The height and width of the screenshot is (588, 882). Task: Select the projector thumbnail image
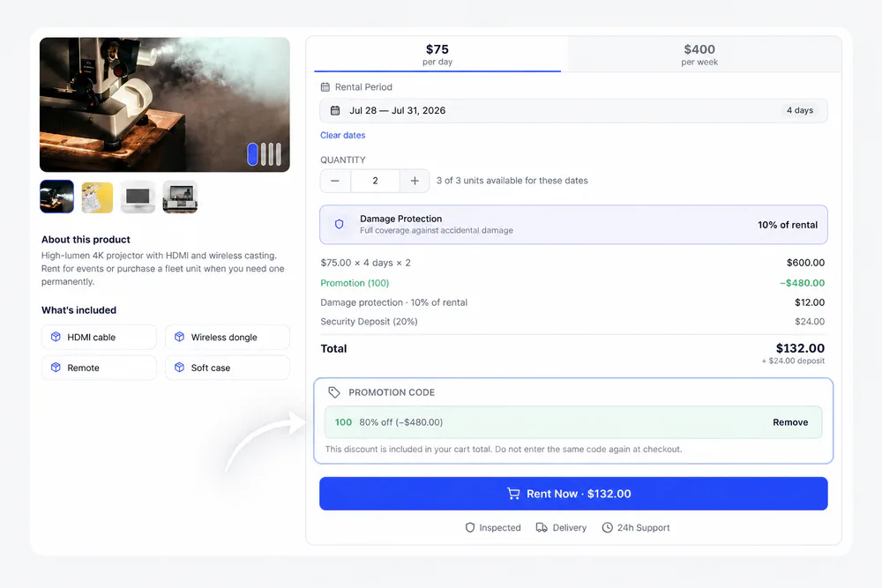56,197
